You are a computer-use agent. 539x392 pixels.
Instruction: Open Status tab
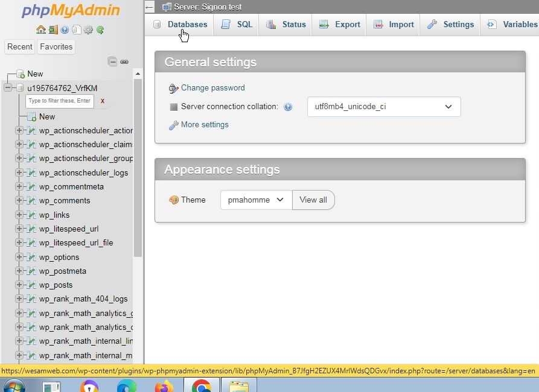point(286,24)
